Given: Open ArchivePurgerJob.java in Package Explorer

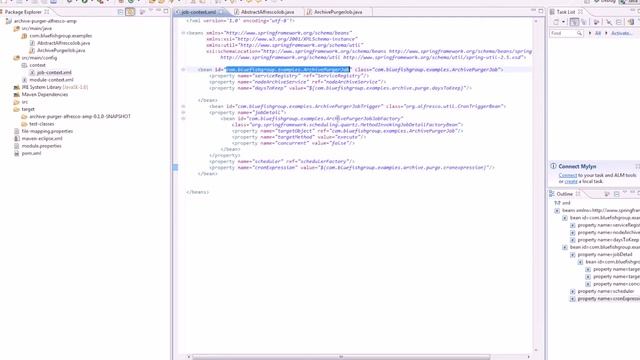Looking at the screenshot, I should click(x=61, y=51).
